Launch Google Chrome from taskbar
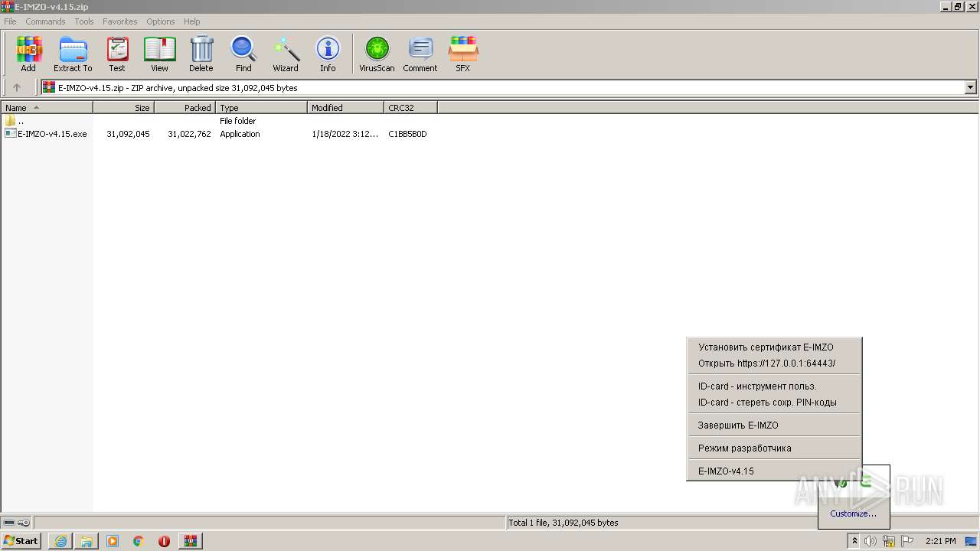The width and height of the screenshot is (980, 551). (x=139, y=541)
